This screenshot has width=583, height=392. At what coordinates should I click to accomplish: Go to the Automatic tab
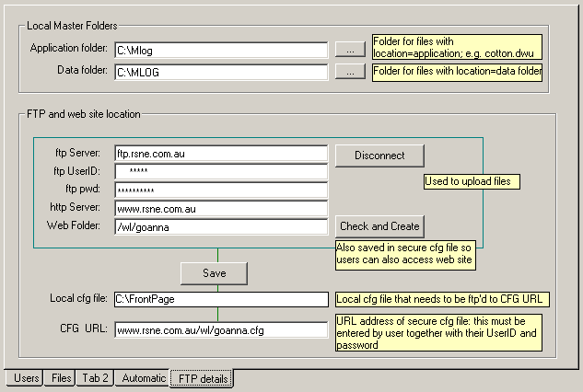tap(143, 378)
